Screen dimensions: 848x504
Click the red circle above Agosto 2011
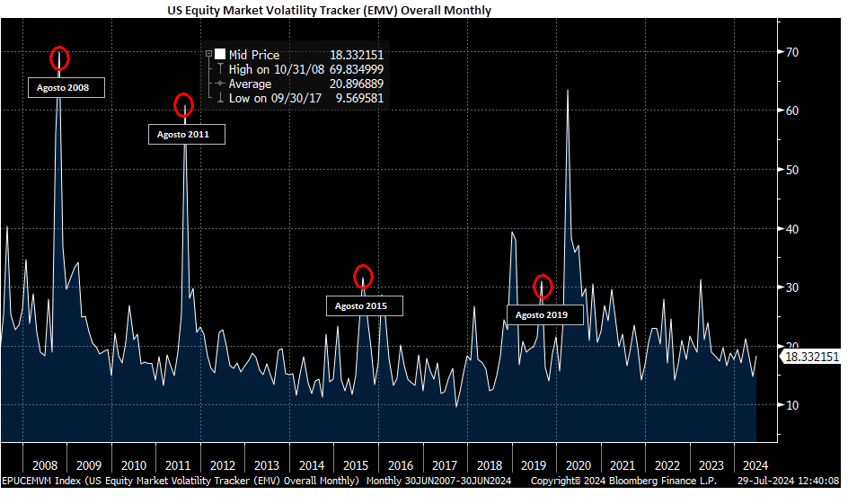(x=183, y=105)
